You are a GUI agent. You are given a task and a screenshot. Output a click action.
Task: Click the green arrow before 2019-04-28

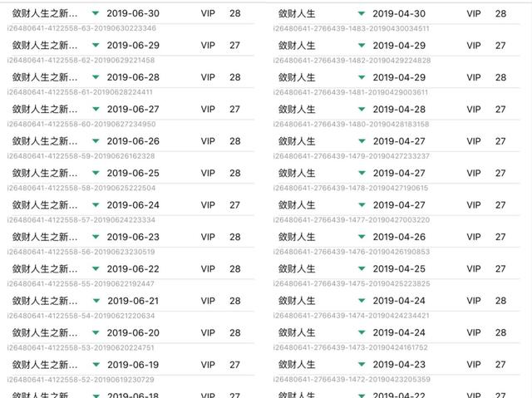[x=361, y=110]
